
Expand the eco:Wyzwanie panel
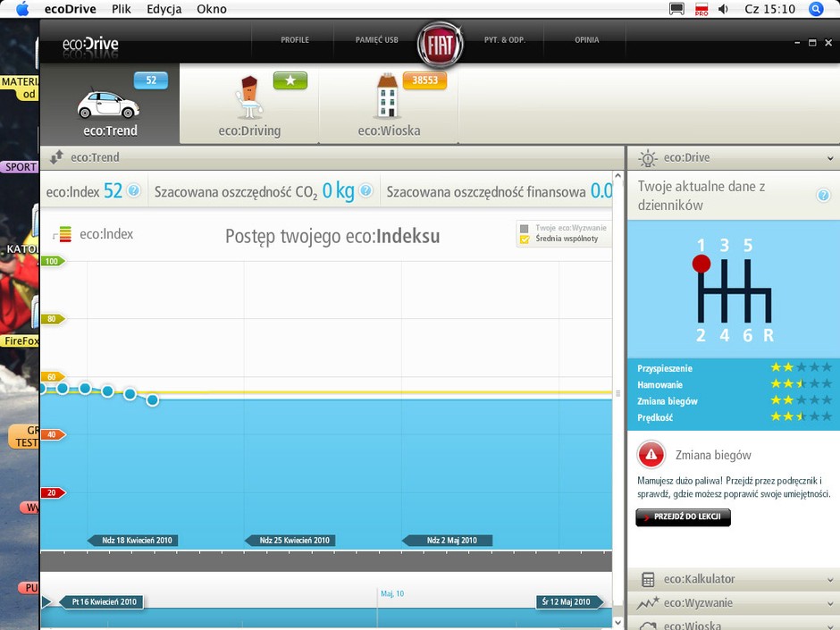[x=830, y=604]
